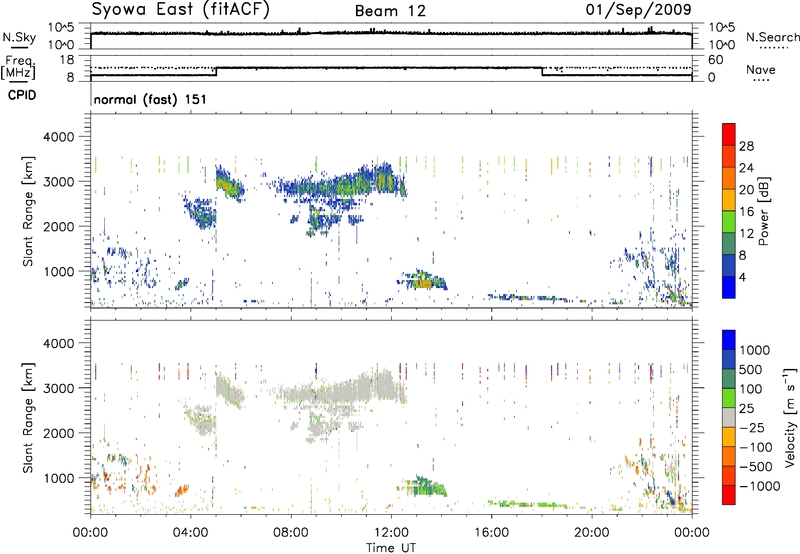Click the '4' power scale value
The image size is (800, 554).
tap(742, 277)
